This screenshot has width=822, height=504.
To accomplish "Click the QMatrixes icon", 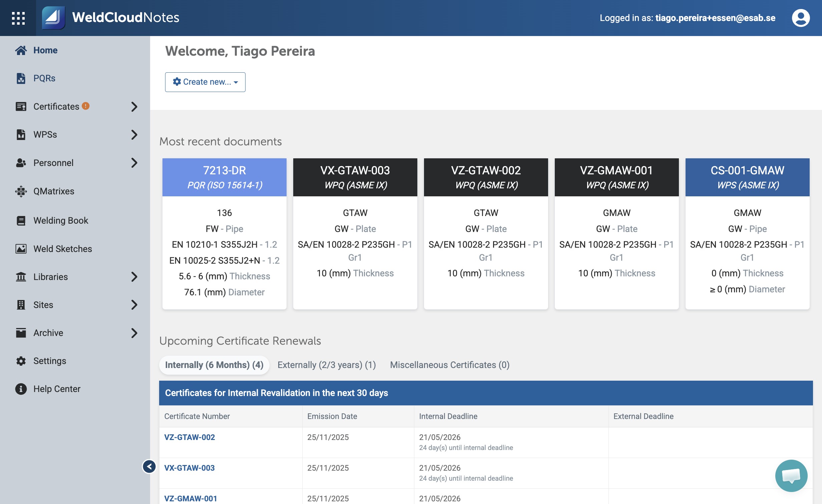I will (x=21, y=191).
